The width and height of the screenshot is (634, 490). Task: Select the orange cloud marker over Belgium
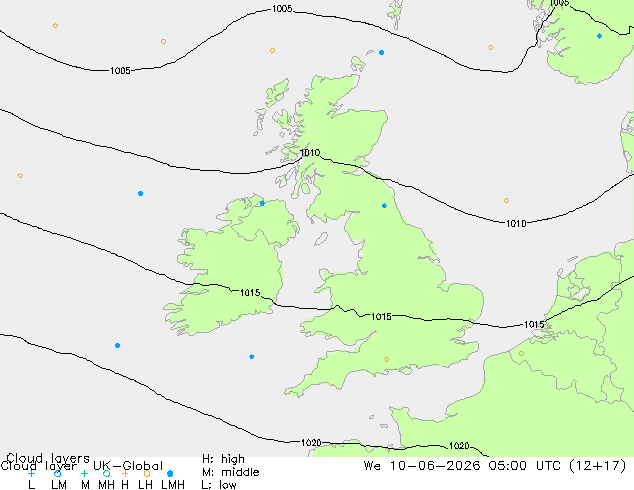[x=521, y=353]
